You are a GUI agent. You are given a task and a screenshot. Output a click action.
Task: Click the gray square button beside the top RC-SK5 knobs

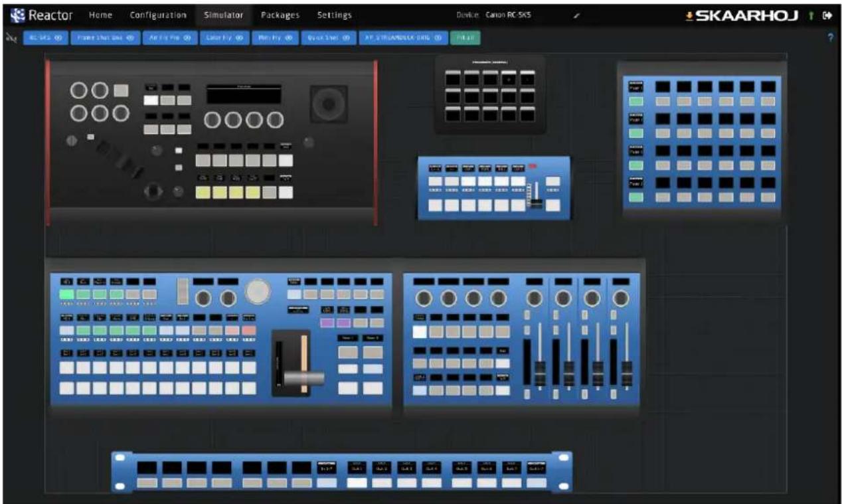[121, 91]
